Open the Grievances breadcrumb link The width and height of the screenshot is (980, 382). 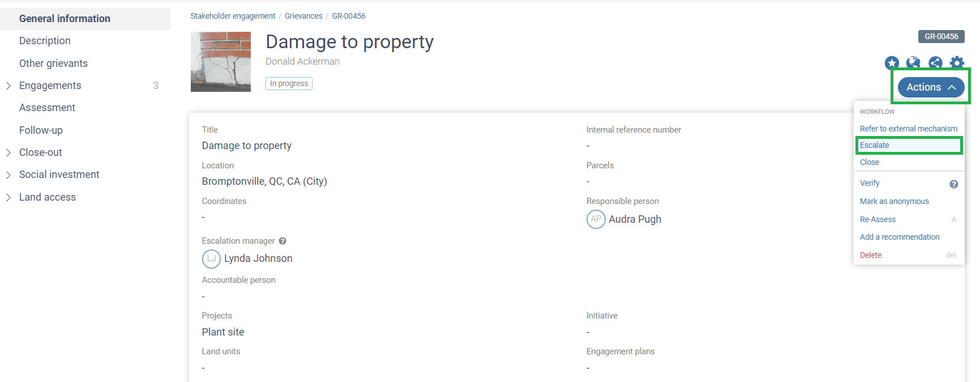[x=303, y=16]
